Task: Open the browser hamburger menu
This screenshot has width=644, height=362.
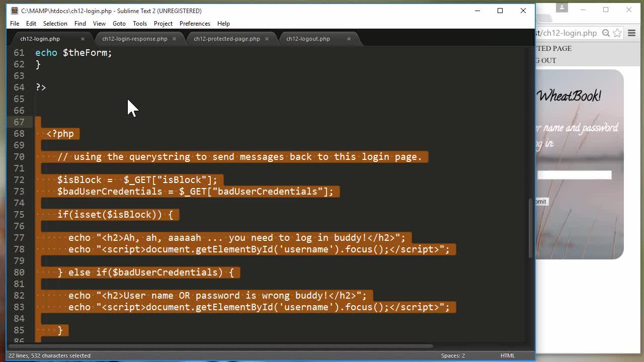Action: pyautogui.click(x=632, y=33)
